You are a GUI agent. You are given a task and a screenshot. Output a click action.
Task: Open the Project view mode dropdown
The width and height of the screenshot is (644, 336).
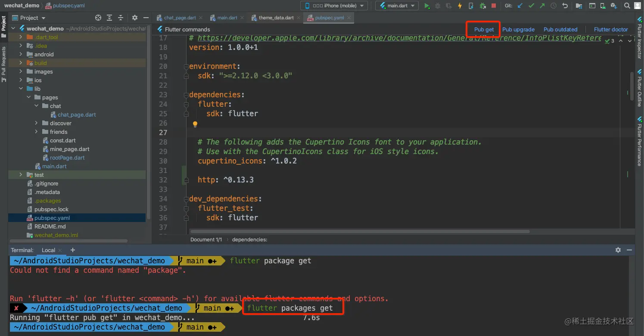29,18
